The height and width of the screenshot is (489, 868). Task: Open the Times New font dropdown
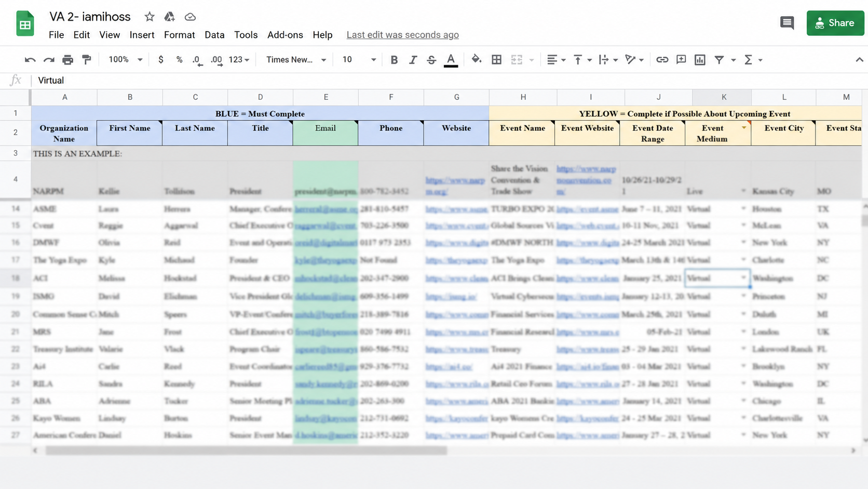pos(296,60)
